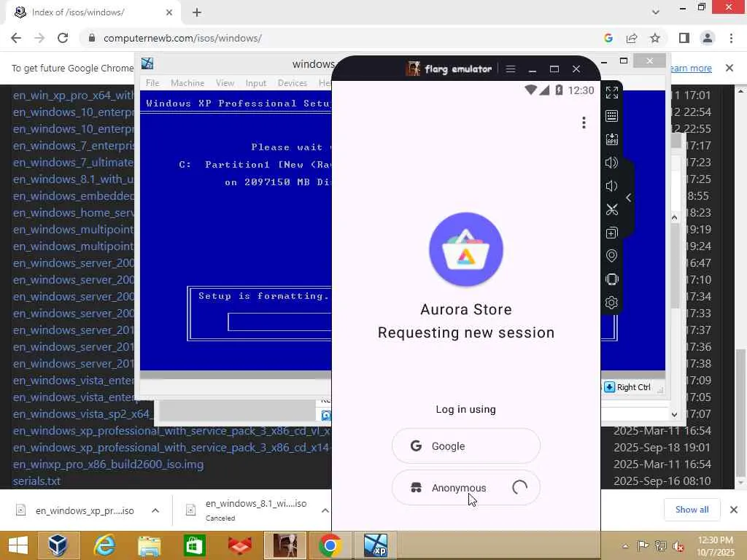Click Chrome page vertical scrollbar
The height and width of the screenshot is (560, 747).
pyautogui.click(x=740, y=413)
